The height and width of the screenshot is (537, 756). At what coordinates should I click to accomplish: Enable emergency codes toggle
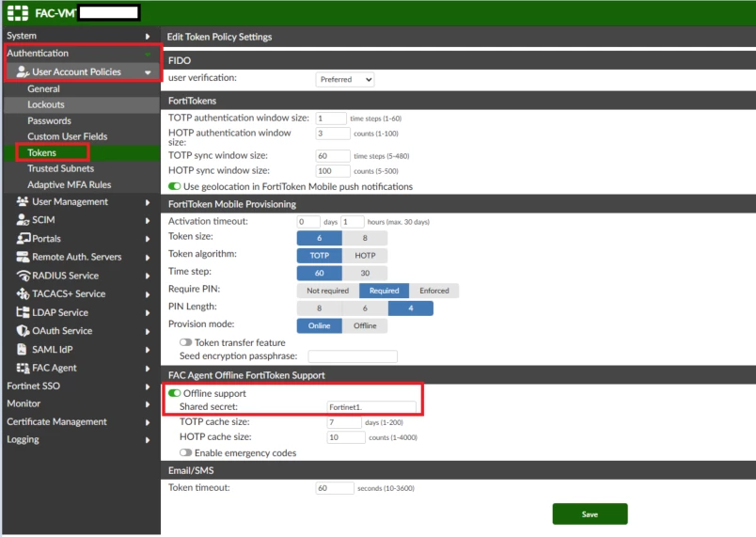pos(185,452)
